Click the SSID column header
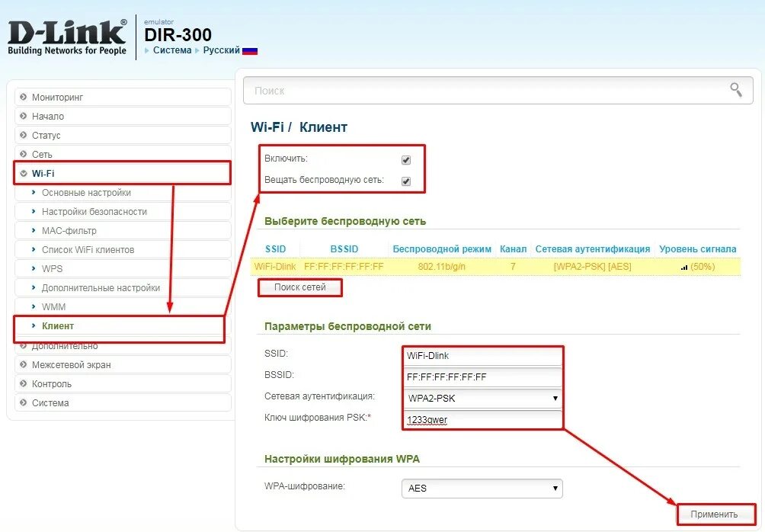Viewport: 765px width, 532px height. (x=276, y=249)
